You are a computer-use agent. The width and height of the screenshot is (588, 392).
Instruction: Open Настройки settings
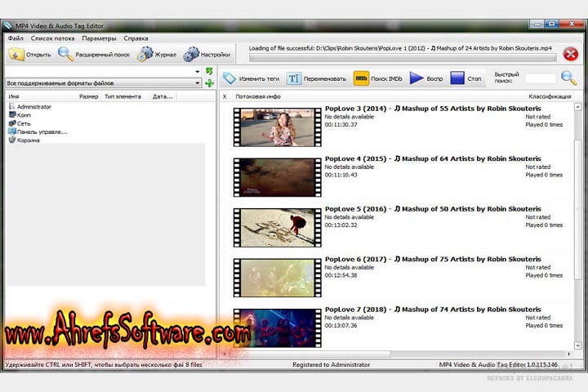coord(206,55)
